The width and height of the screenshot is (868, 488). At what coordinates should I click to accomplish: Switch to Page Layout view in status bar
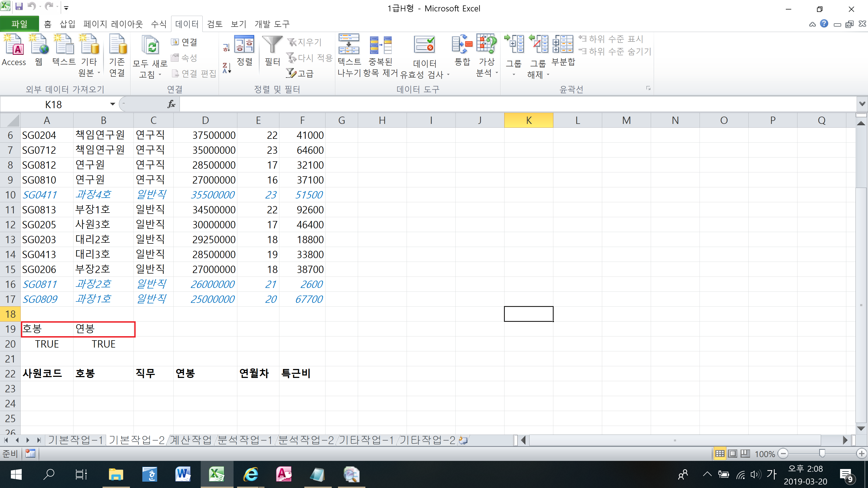click(732, 454)
